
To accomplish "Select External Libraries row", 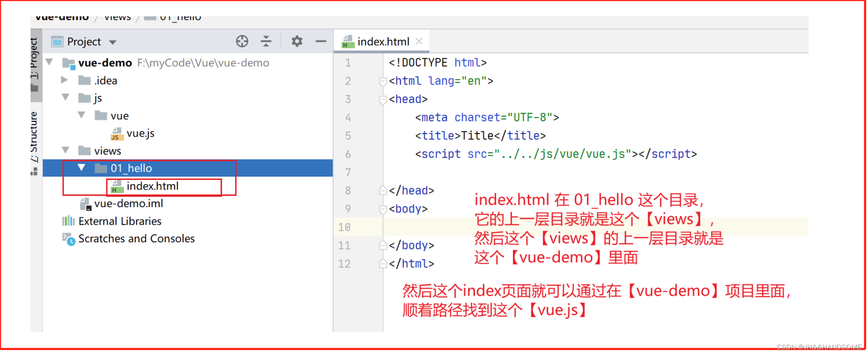I will pos(188,221).
